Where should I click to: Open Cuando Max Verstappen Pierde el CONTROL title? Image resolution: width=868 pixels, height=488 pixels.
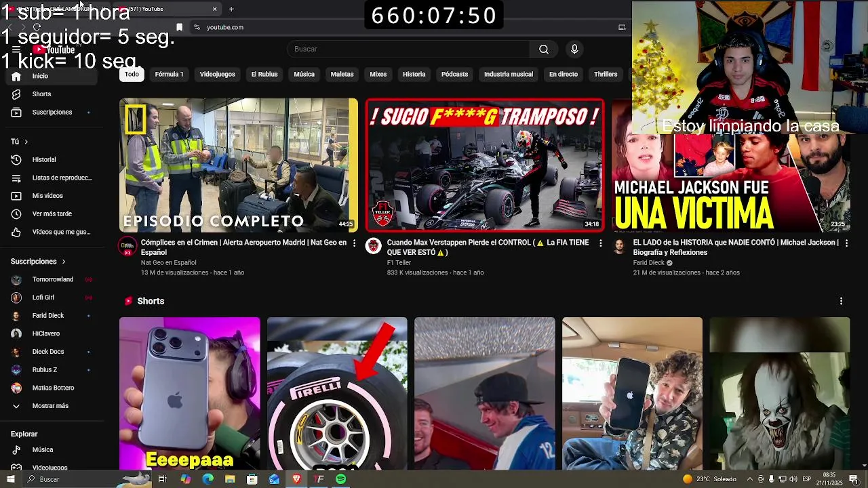[488, 247]
